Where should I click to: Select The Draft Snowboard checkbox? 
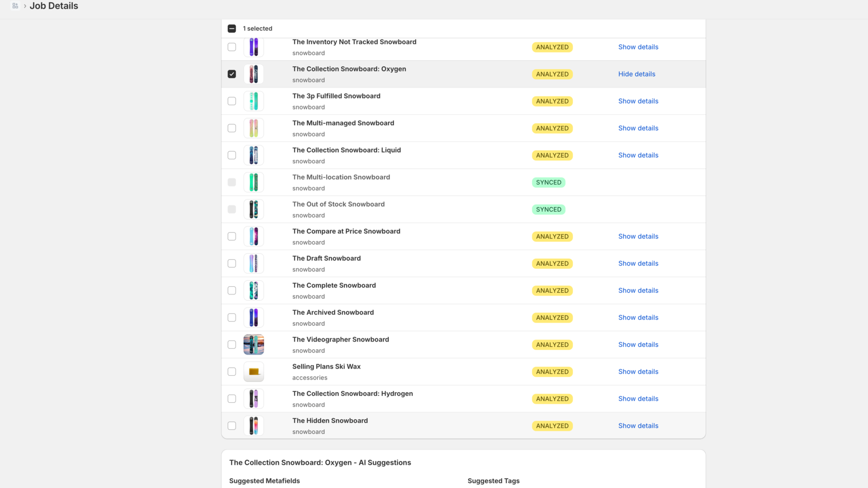(232, 264)
